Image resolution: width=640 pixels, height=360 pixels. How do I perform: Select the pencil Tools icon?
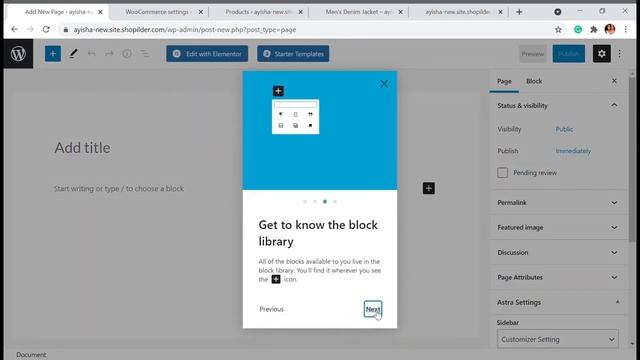coord(73,53)
